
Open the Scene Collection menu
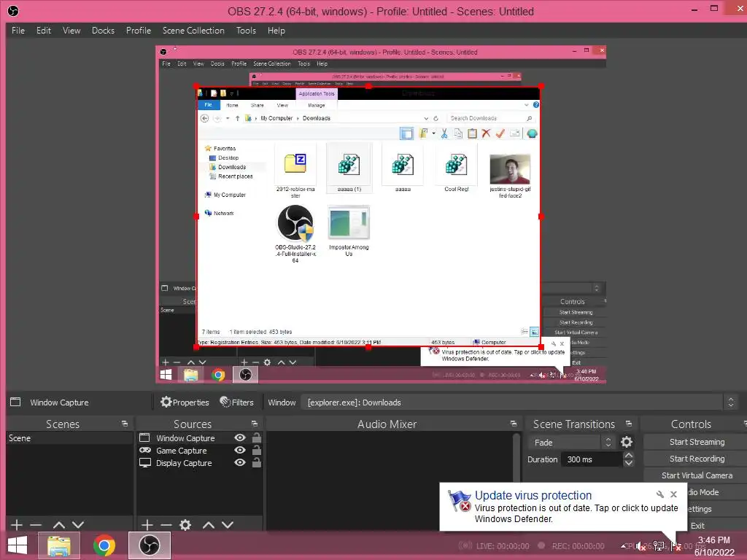[x=193, y=31]
